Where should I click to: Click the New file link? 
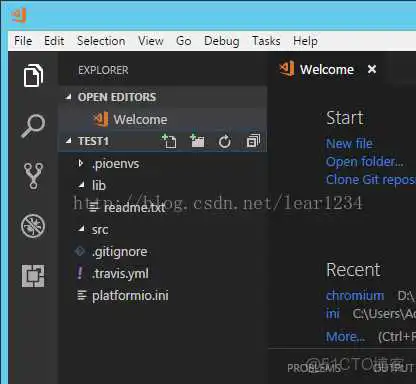click(x=349, y=144)
